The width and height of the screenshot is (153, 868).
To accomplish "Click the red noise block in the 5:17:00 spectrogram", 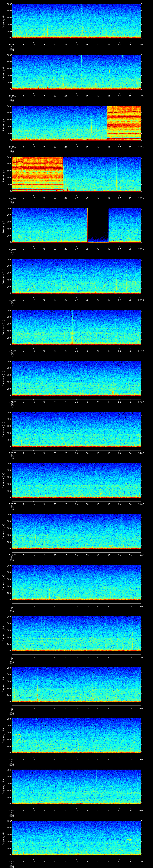I will (37, 174).
